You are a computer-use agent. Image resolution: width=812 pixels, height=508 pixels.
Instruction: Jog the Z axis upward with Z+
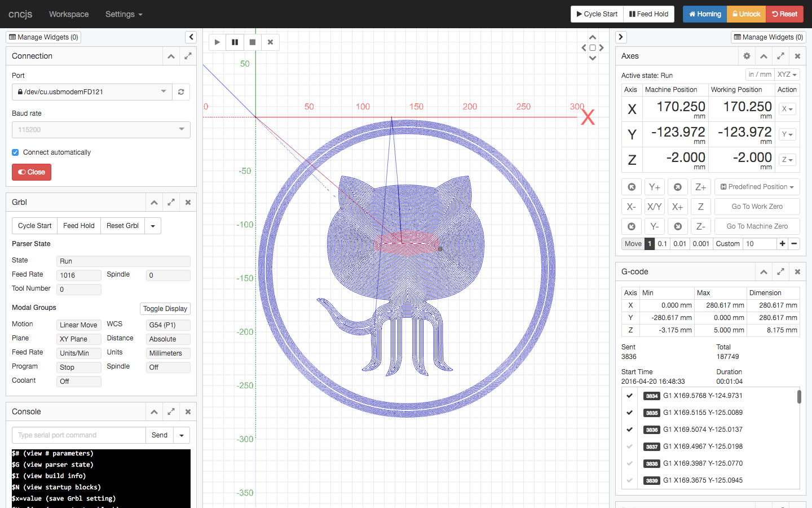700,187
